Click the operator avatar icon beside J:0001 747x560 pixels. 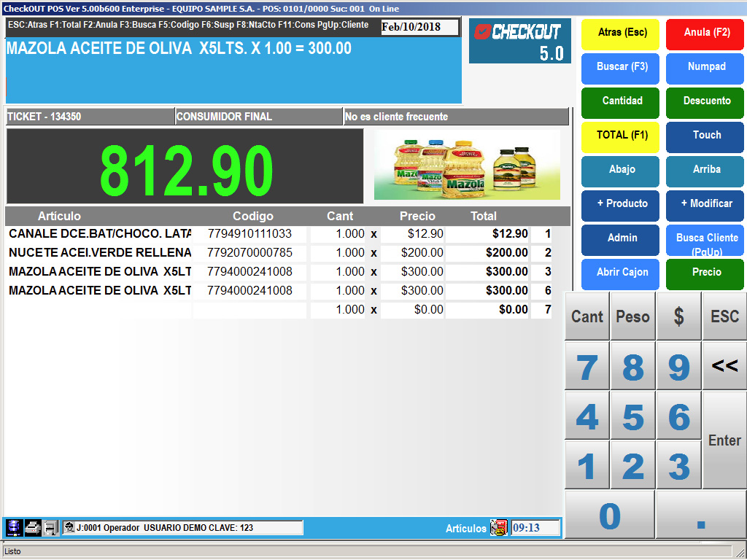[x=69, y=527]
